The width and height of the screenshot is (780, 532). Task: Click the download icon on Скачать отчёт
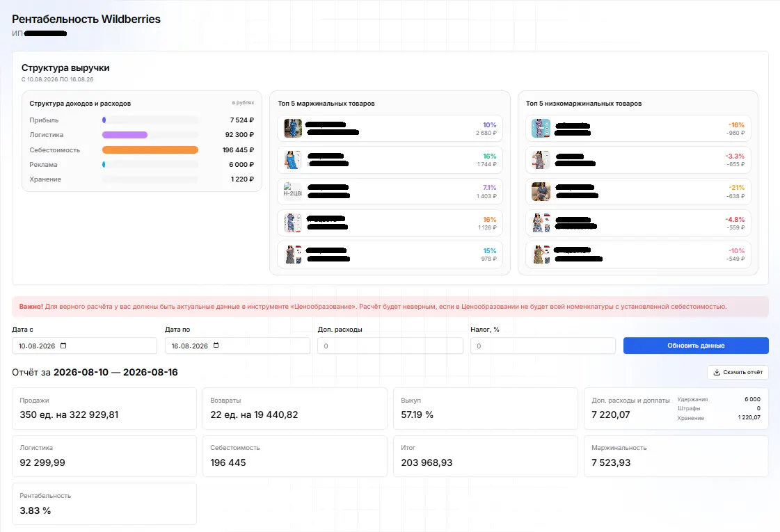717,373
